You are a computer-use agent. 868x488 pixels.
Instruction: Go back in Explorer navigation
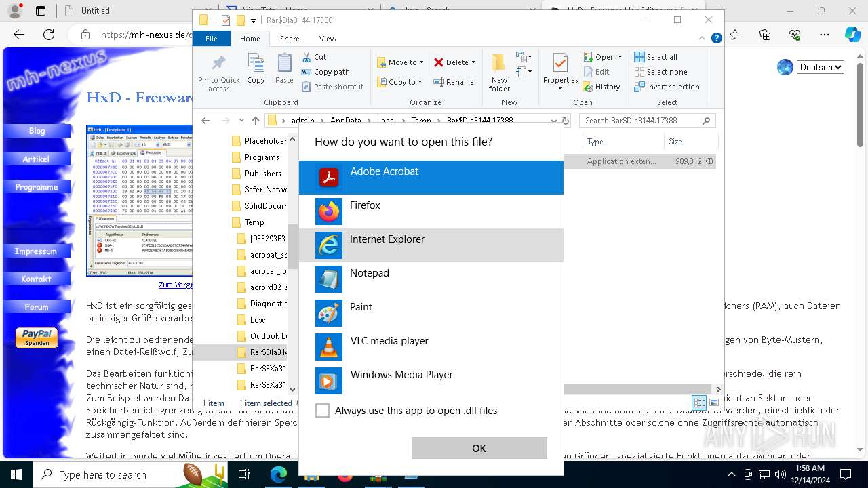pos(206,121)
